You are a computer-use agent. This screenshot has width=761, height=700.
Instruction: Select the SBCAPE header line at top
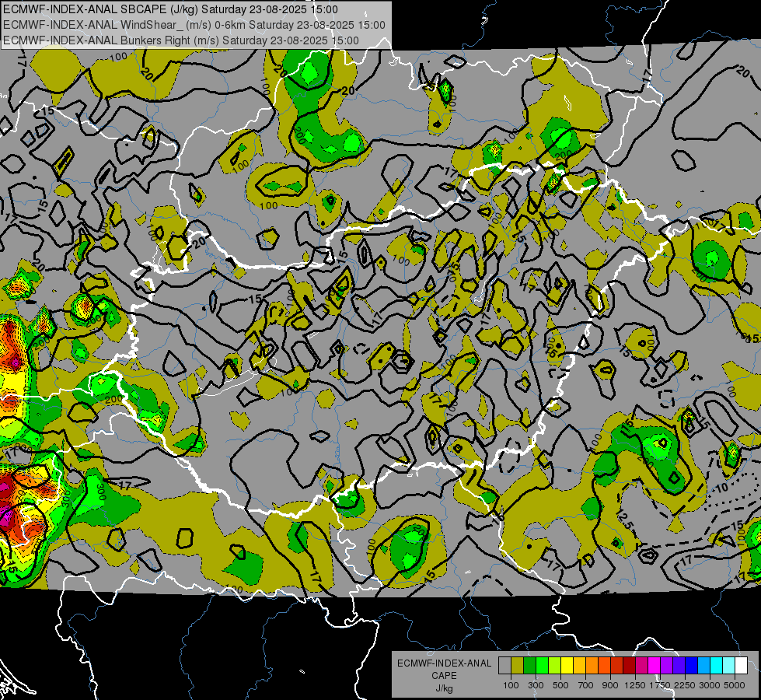[x=170, y=9]
